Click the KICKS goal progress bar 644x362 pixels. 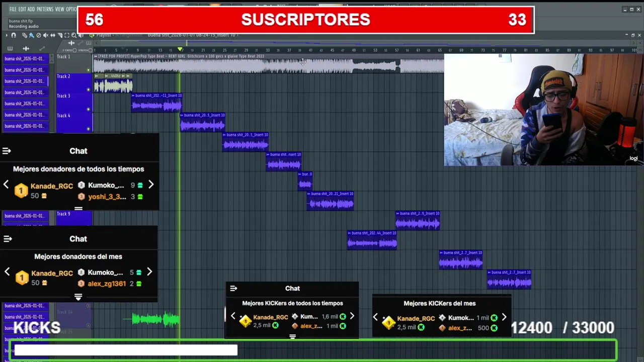(x=313, y=350)
